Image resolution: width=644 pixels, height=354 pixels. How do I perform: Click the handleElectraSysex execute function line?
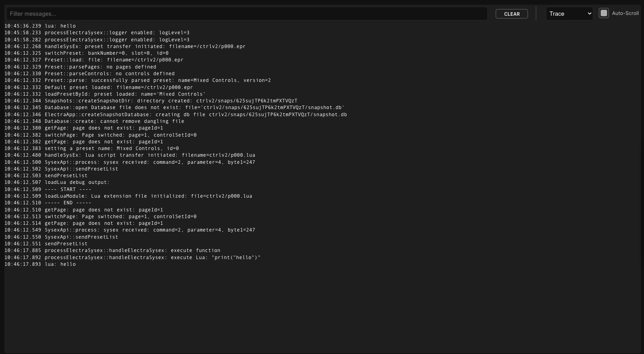tap(112, 250)
